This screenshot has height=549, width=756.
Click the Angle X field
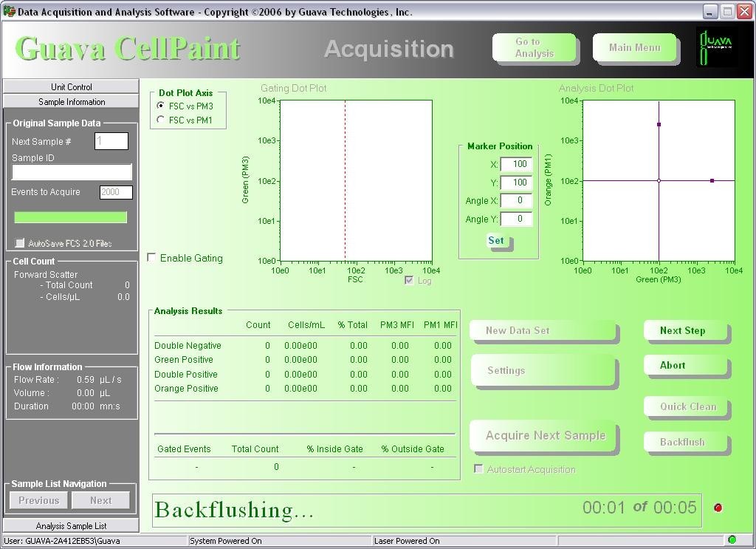point(516,200)
